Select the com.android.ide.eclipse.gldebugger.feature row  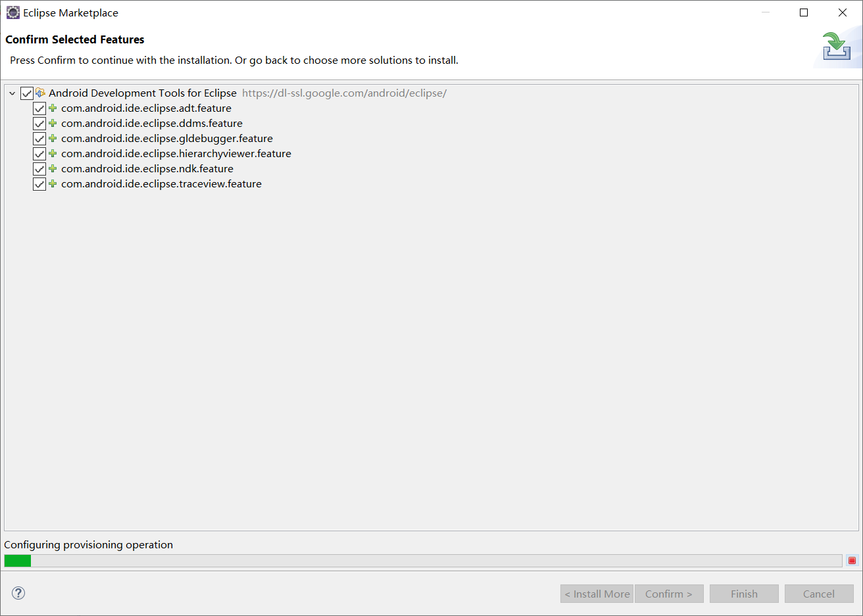(167, 138)
